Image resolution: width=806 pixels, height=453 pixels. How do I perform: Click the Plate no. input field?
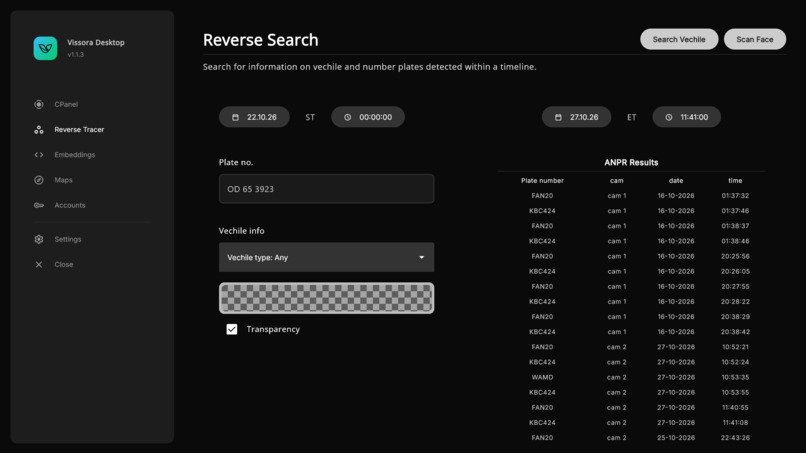click(x=326, y=189)
